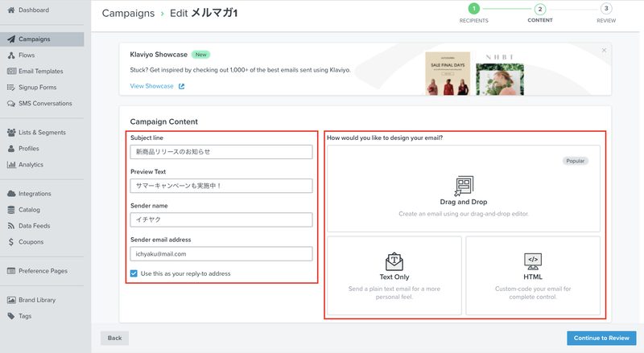Click the Brand Library image icon

click(x=11, y=300)
